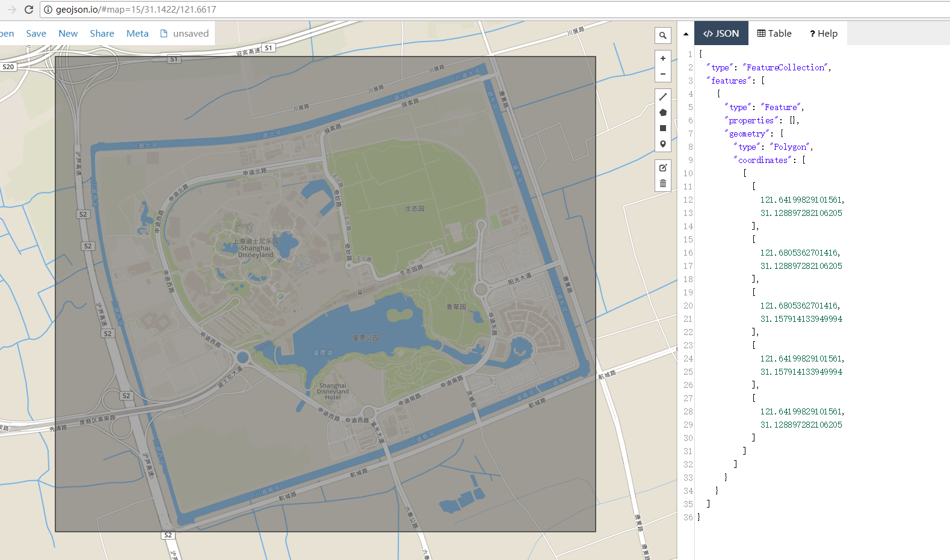Click latitude 31.157914133949994 on line 21
This screenshot has width=950, height=560.
pos(801,319)
